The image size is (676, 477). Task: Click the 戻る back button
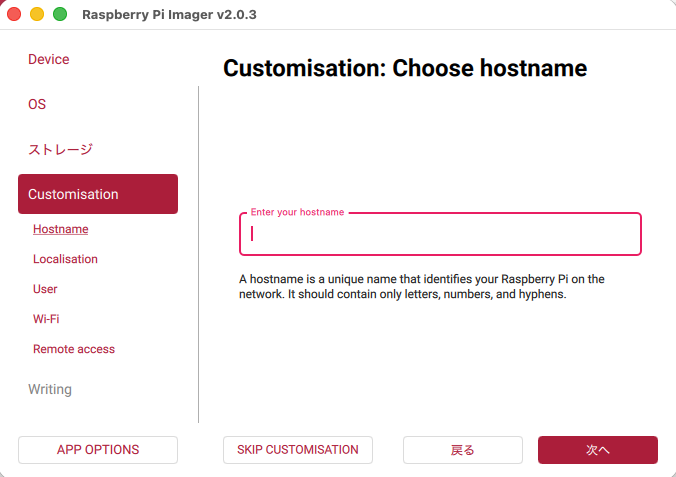point(463,450)
